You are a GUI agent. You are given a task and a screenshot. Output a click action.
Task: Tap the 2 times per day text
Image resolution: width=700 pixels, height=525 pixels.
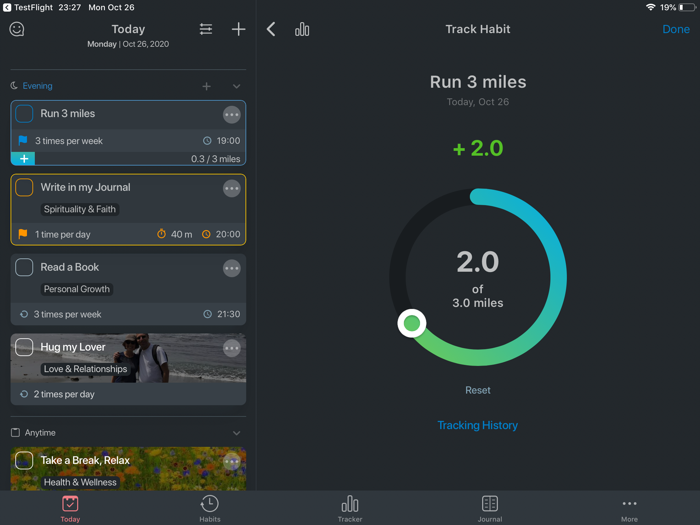point(64,394)
